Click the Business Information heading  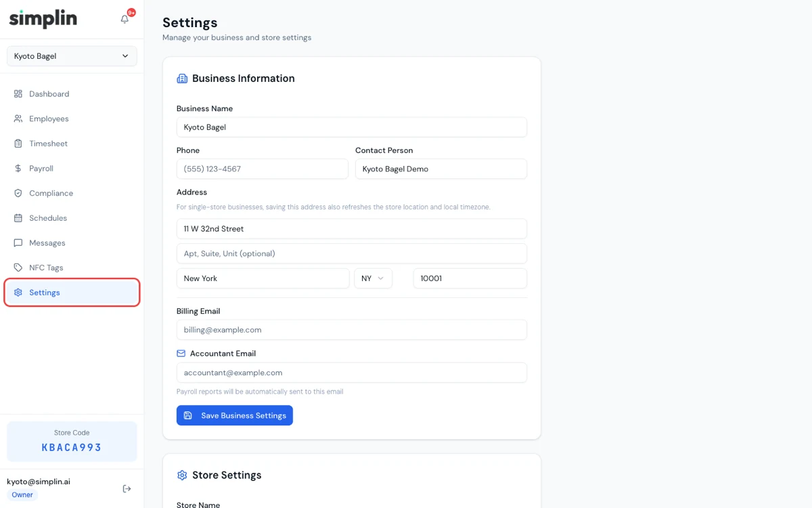[244, 79]
